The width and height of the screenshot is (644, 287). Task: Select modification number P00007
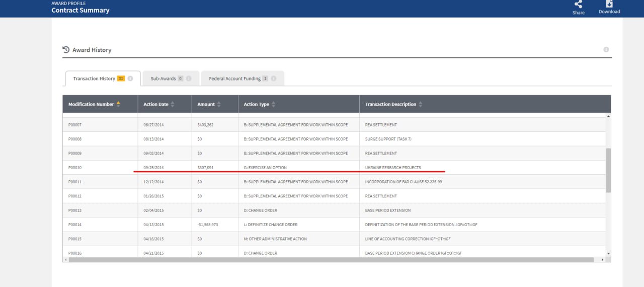point(75,125)
